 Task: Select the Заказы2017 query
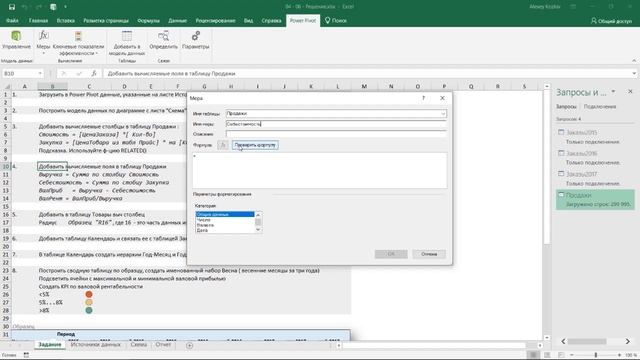(595, 178)
